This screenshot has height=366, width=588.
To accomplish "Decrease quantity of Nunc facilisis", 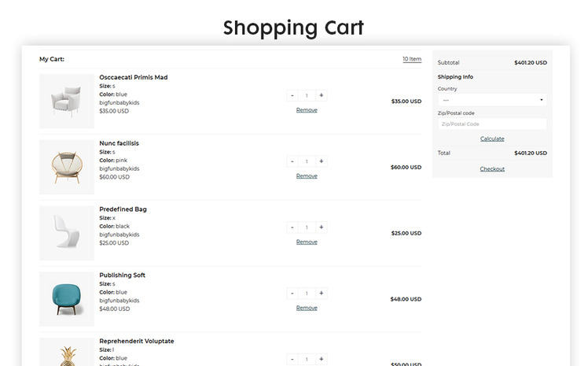I will [292, 161].
